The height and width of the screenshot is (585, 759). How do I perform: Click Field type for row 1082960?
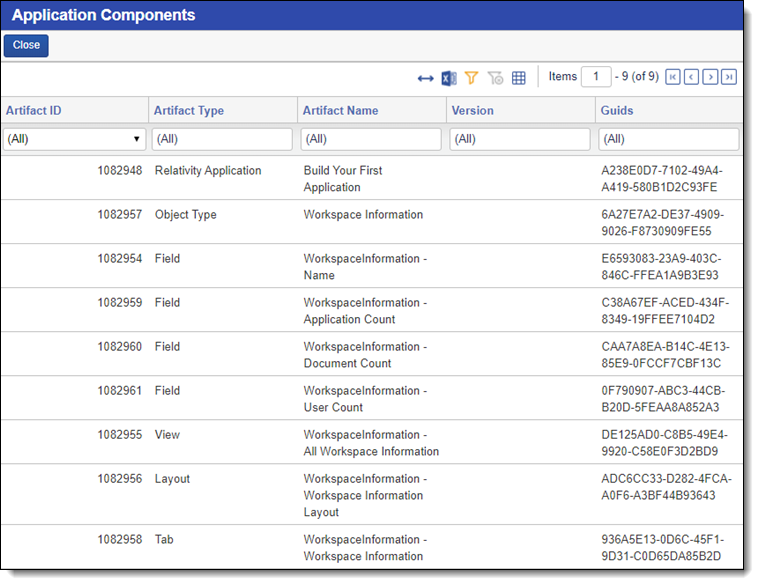[167, 347]
